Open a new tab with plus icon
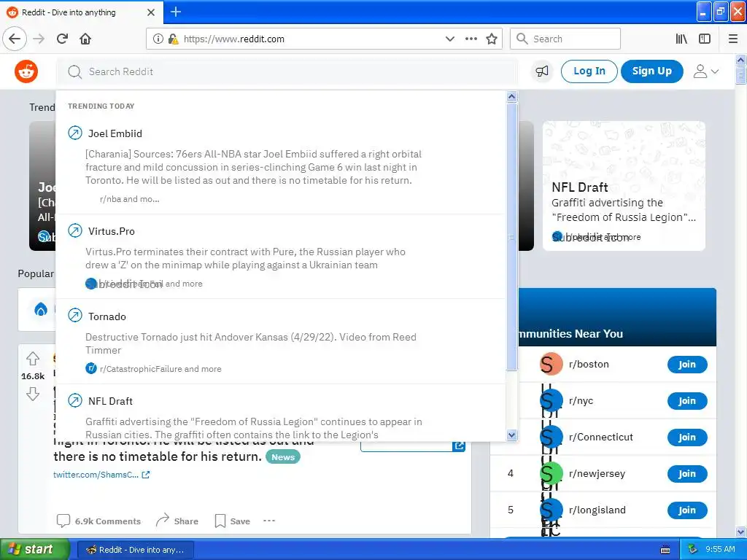 (x=176, y=12)
